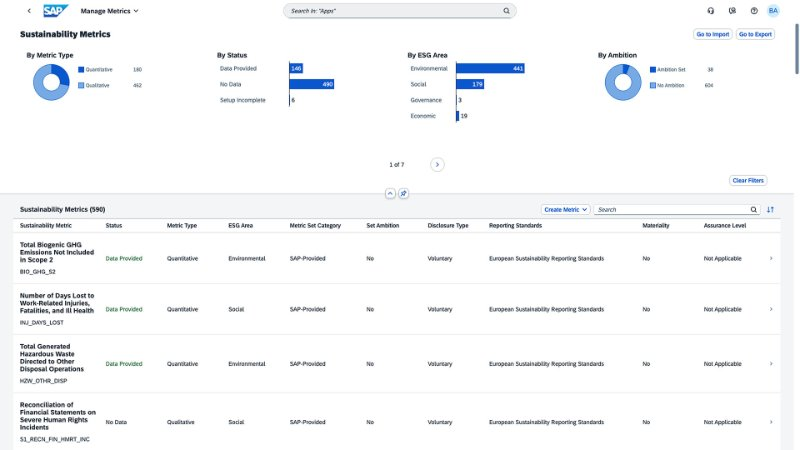This screenshot has height=450, width=800.
Task: Click the Go to Export button
Action: 755,34
